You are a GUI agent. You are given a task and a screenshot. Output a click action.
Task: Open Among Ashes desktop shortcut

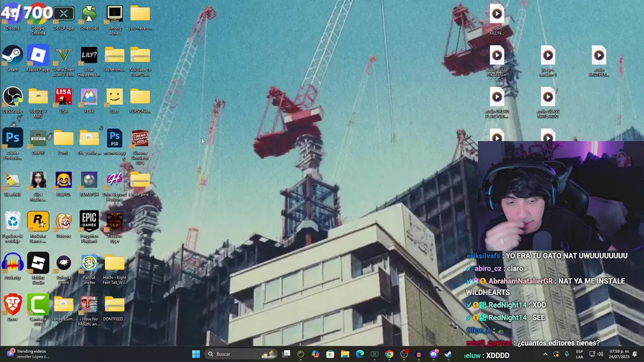click(115, 20)
